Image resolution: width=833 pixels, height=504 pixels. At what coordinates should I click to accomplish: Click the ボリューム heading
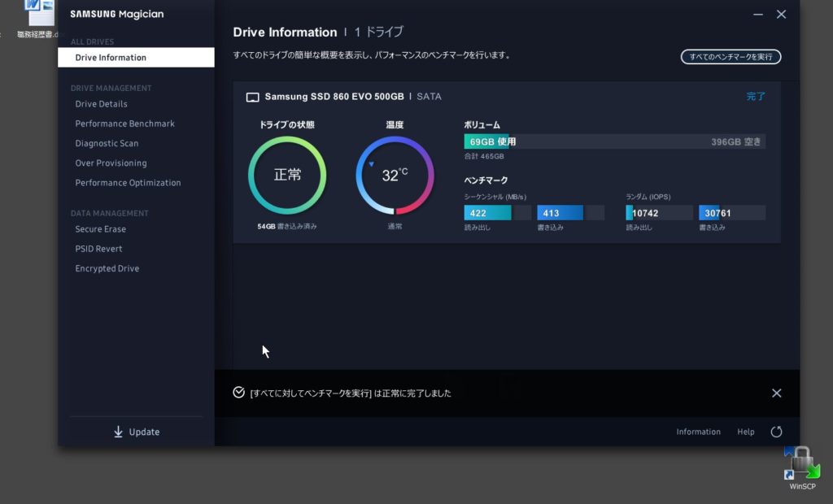tap(482, 125)
